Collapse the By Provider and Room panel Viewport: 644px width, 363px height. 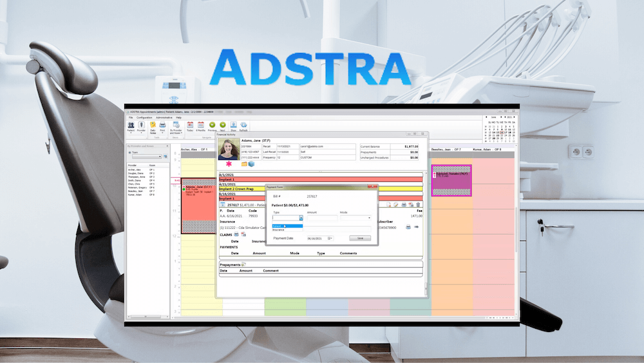pyautogui.click(x=167, y=146)
